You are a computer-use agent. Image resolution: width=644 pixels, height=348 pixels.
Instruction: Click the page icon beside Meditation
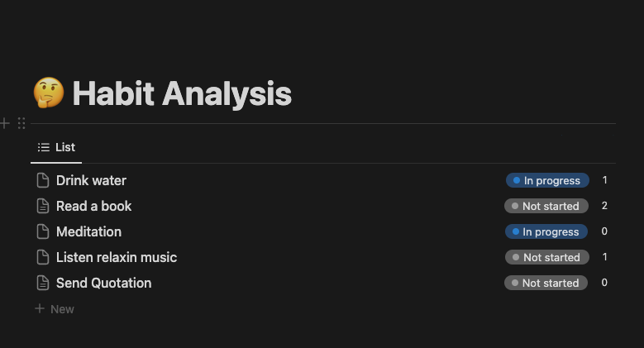(43, 231)
